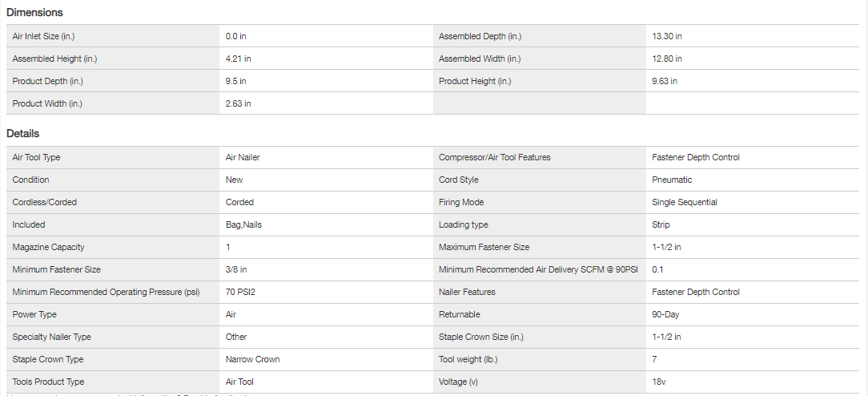Click the Product Height value 9.63 in
This screenshot has height=396, width=868.
pos(665,81)
